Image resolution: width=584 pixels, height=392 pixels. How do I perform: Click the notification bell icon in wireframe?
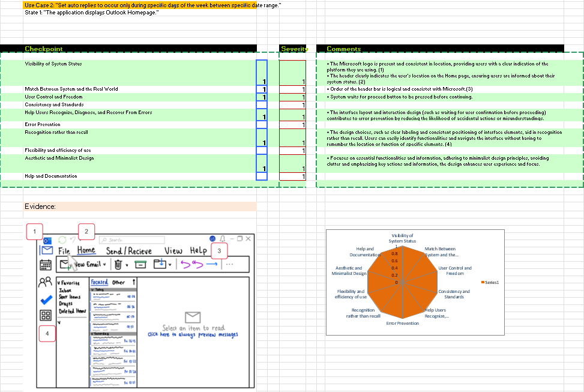[222, 238]
